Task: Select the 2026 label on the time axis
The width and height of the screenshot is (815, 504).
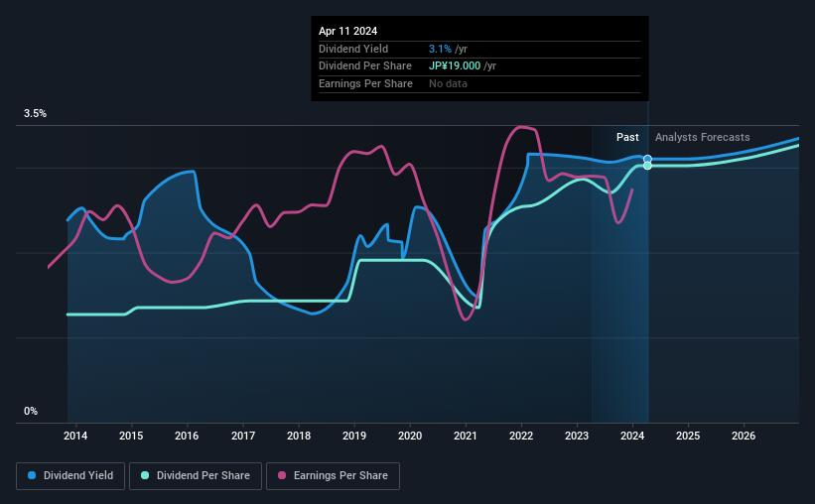Action: [x=744, y=436]
